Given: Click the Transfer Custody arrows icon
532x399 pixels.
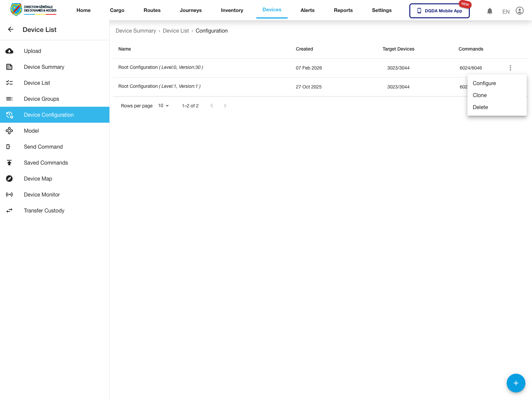Looking at the screenshot, I should (10, 210).
